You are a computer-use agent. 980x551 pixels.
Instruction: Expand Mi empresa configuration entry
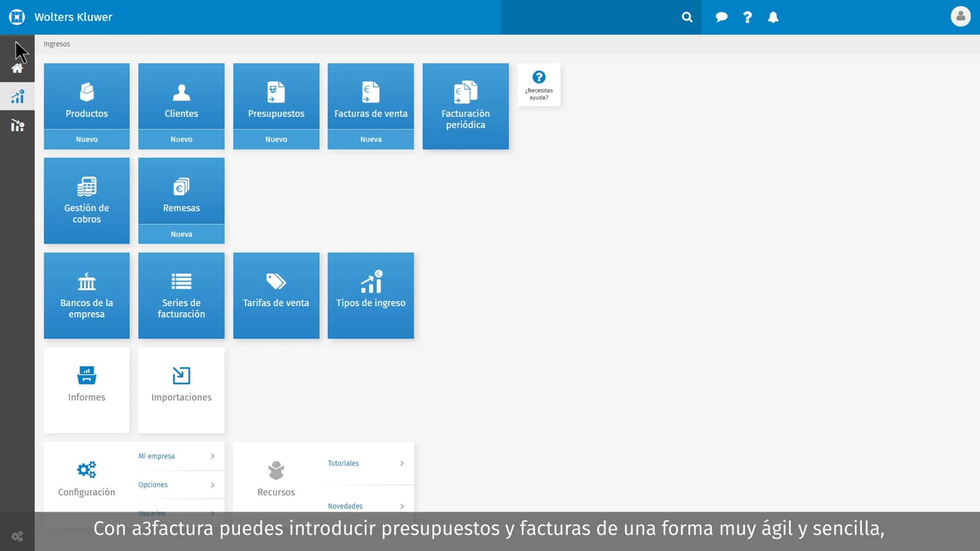(x=177, y=456)
